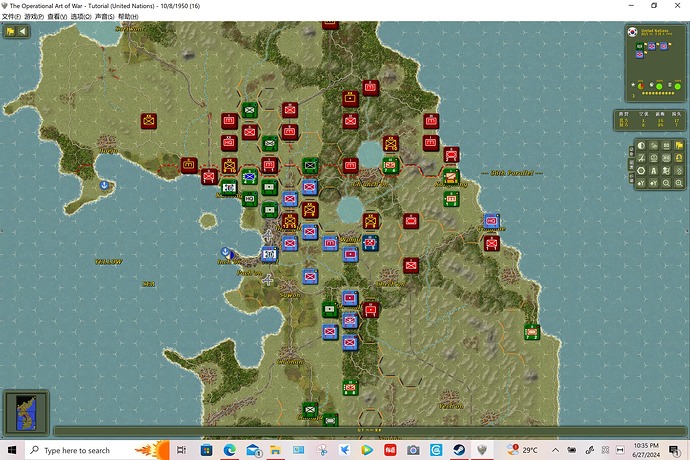Toggle the 'A' place-name labels icon

[x=653, y=171]
